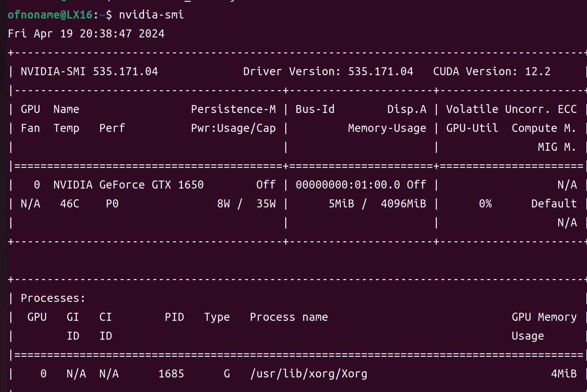Click the process PID 1685
Image resolution: width=587 pixels, height=392 pixels.
[171, 374]
